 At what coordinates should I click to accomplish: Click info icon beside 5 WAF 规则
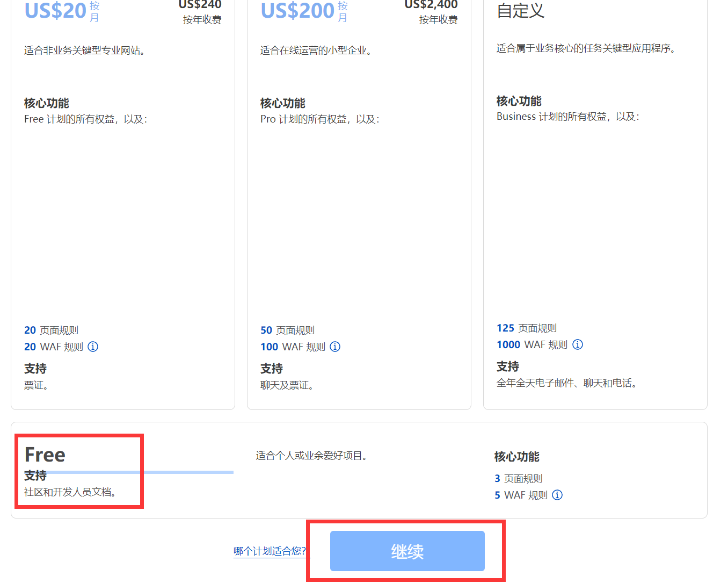(x=557, y=495)
